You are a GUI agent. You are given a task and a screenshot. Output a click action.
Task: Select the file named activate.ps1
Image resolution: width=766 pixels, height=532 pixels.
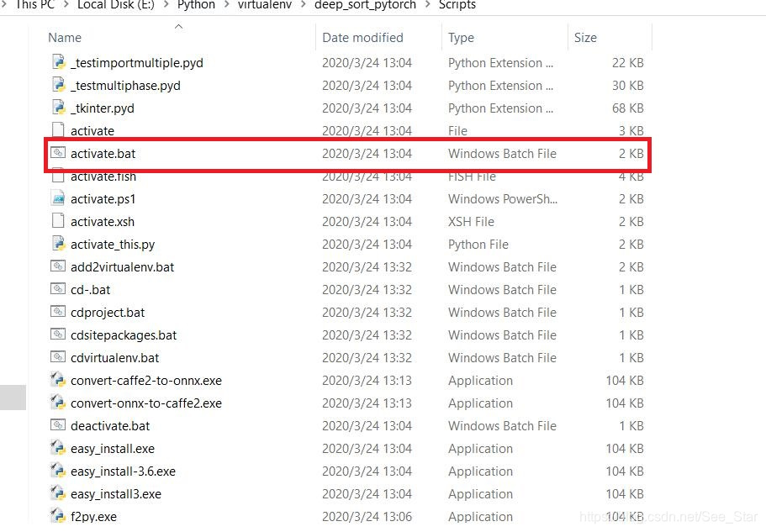(x=103, y=198)
